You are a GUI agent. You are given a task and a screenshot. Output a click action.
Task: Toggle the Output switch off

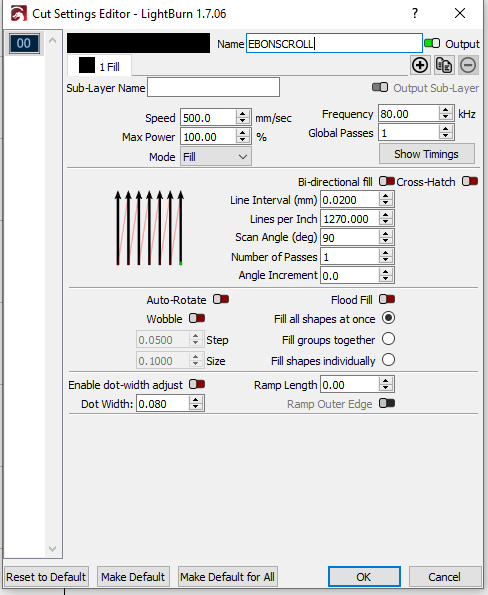coord(432,43)
